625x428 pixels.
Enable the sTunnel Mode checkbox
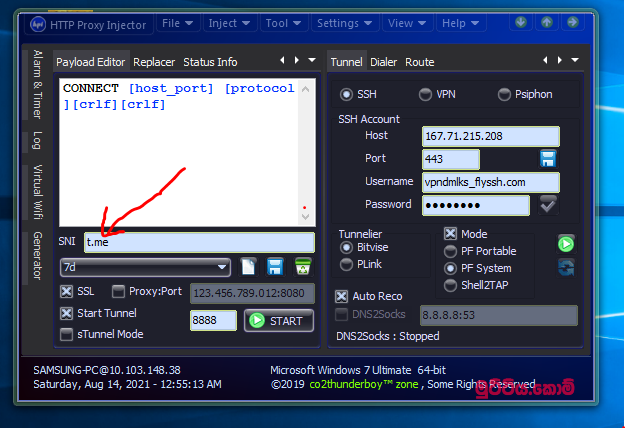(x=66, y=334)
